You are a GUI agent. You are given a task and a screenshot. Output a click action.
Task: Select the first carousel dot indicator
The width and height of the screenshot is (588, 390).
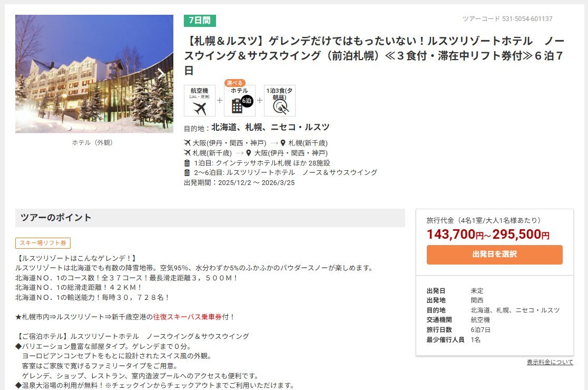click(69, 128)
